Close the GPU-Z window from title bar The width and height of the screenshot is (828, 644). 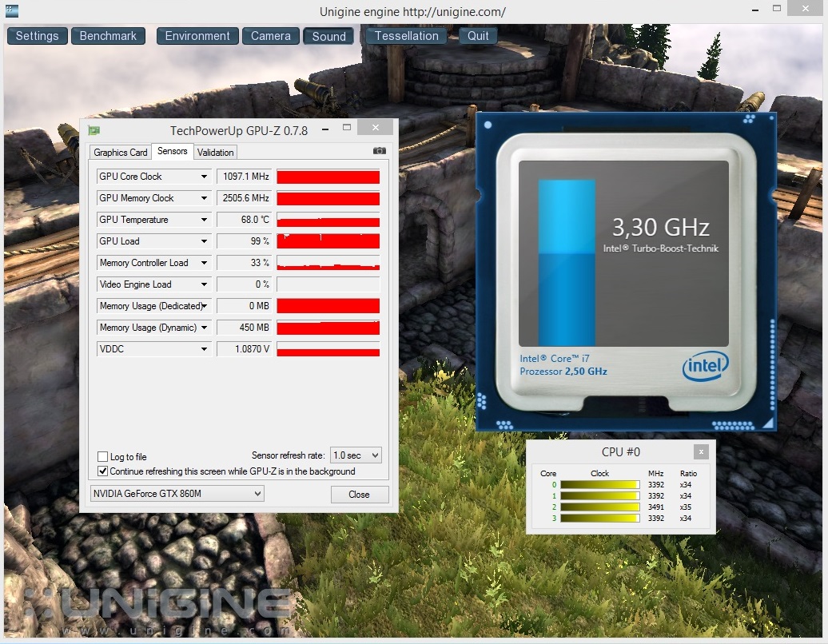[376, 127]
